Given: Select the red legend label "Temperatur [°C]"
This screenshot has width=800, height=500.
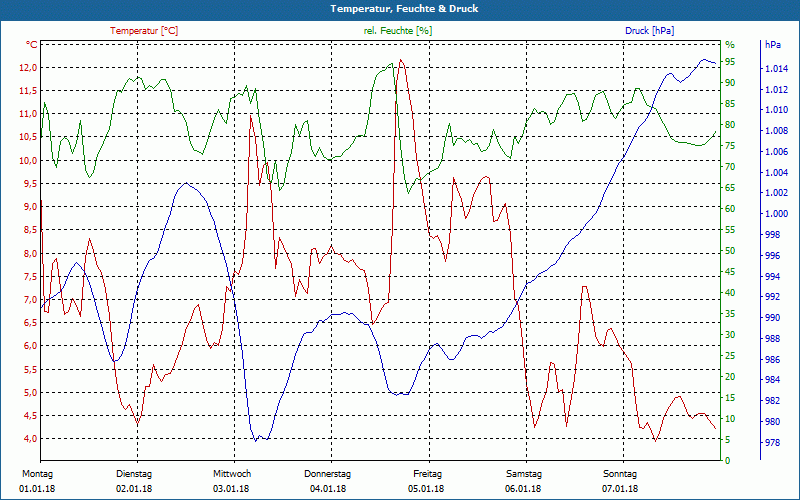Looking at the screenshot, I should (144, 31).
